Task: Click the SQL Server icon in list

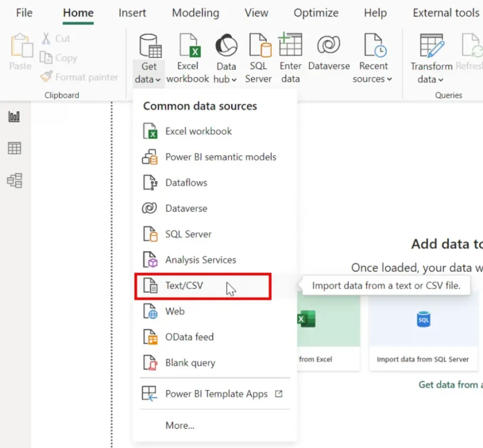Action: (x=150, y=234)
